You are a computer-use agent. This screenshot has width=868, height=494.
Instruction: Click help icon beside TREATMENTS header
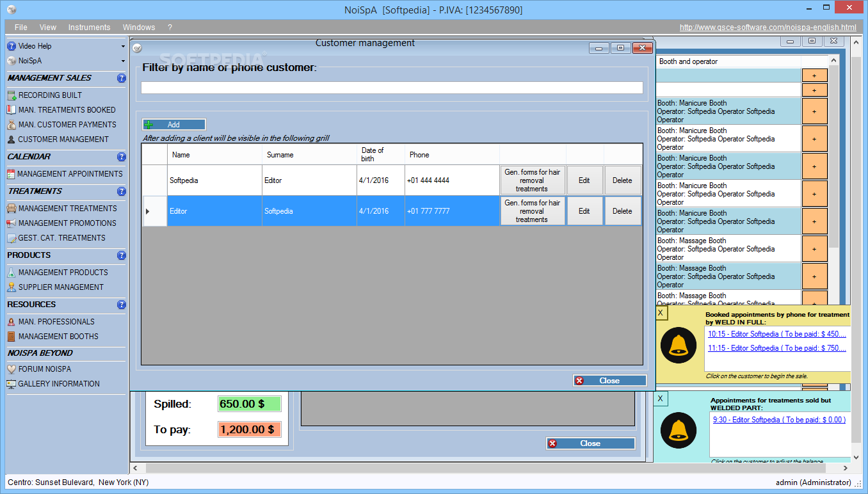pyautogui.click(x=122, y=191)
